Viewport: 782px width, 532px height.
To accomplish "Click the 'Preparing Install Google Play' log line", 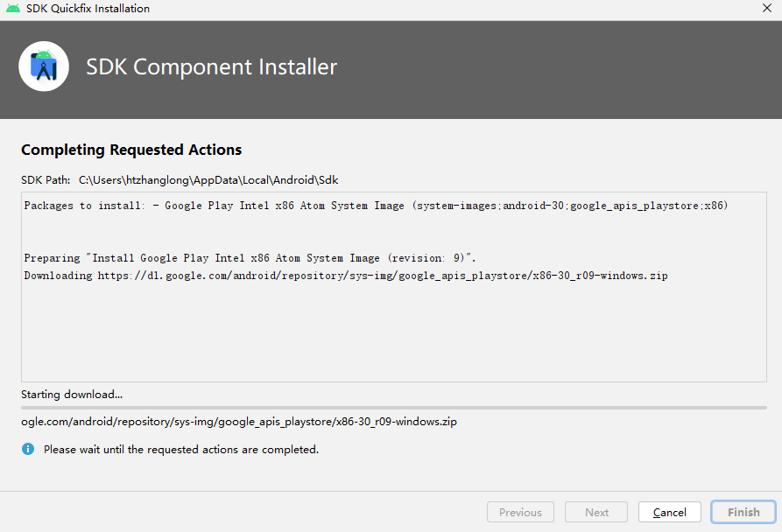I will click(x=250, y=258).
